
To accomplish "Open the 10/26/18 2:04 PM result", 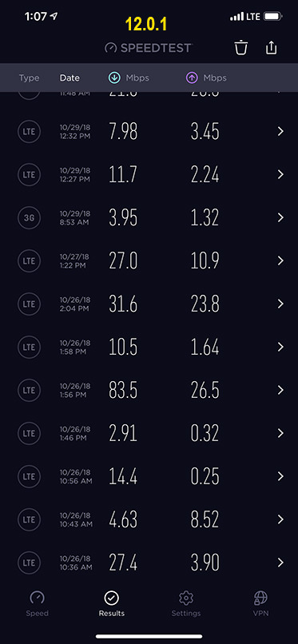I will [149, 304].
